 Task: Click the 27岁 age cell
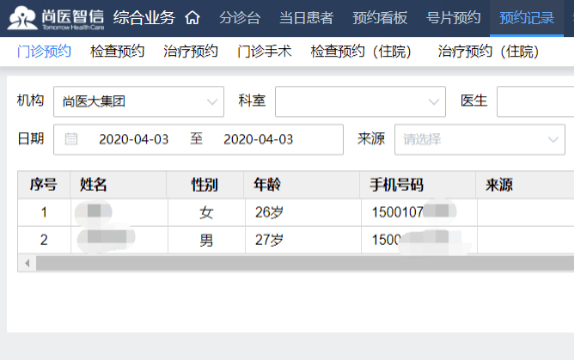point(303,240)
